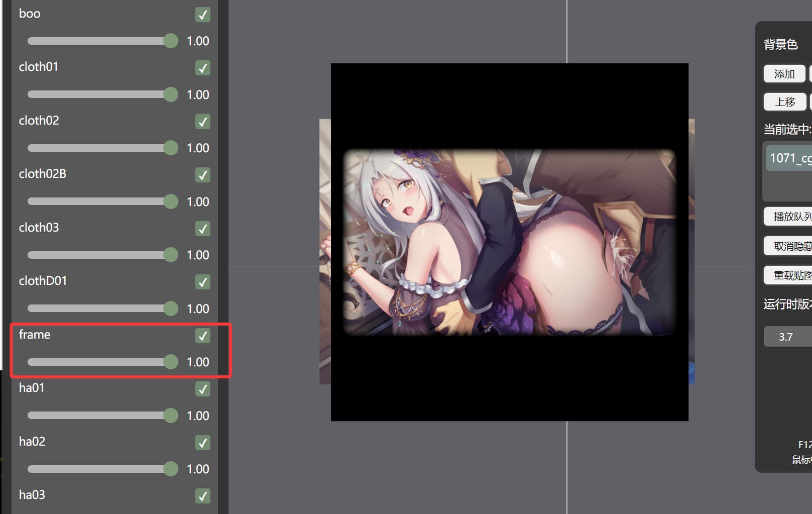
Task: Toggle the cloth02B checkbox
Action: coord(203,175)
